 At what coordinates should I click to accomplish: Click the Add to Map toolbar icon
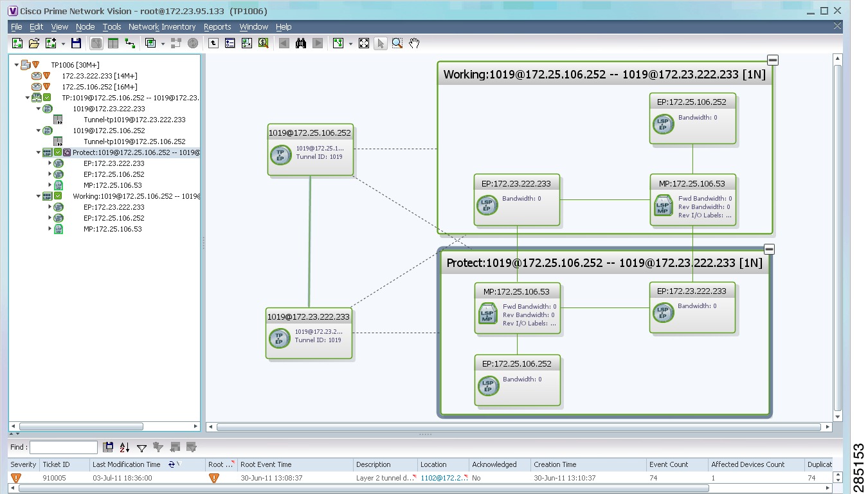pyautogui.click(x=51, y=43)
